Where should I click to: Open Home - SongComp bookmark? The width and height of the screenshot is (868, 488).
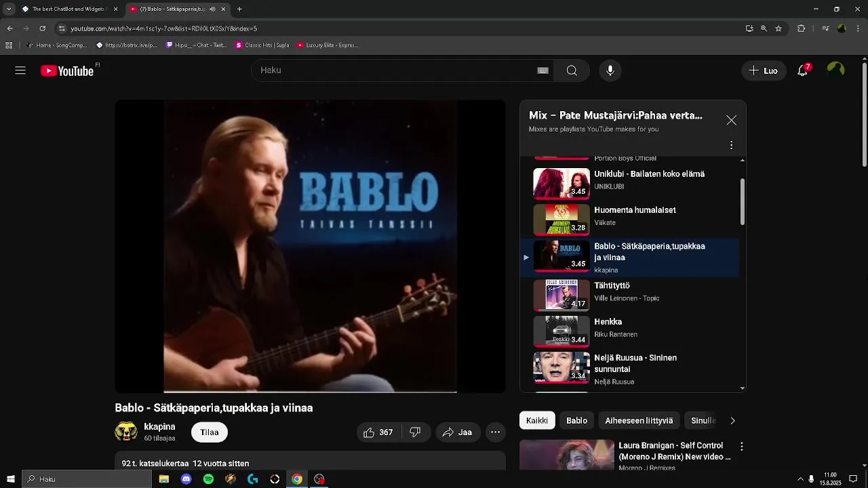[57, 45]
